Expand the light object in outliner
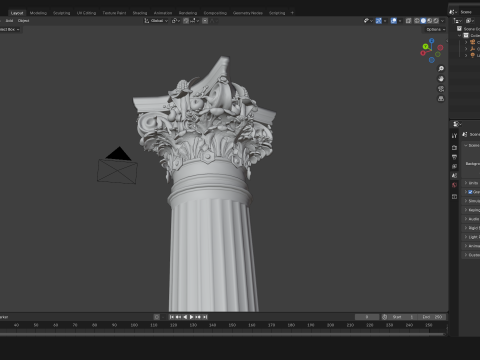Image resolution: width=480 pixels, height=360 pixels. pyautogui.click(x=466, y=55)
